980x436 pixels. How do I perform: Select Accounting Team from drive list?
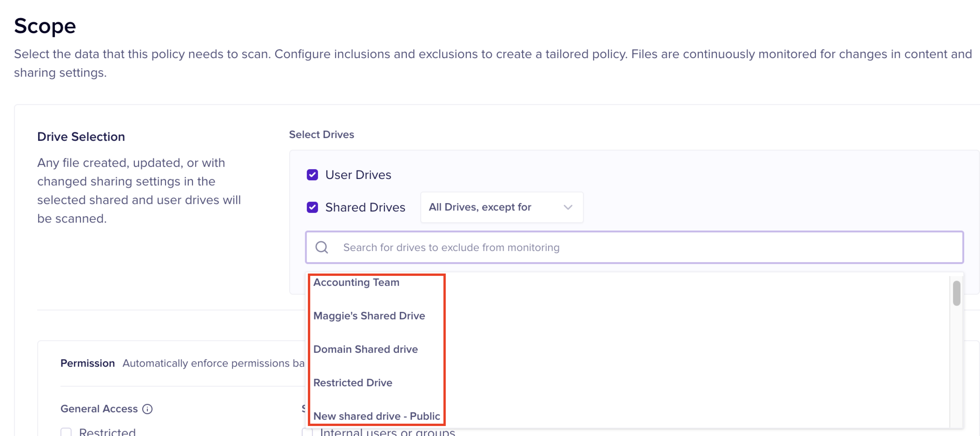tap(356, 283)
